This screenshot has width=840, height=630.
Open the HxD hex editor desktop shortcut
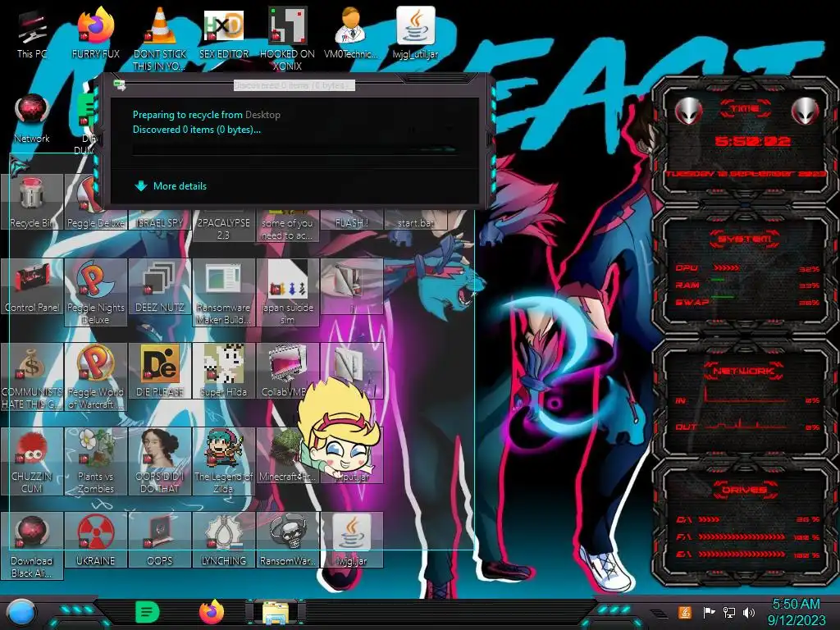tap(223, 34)
